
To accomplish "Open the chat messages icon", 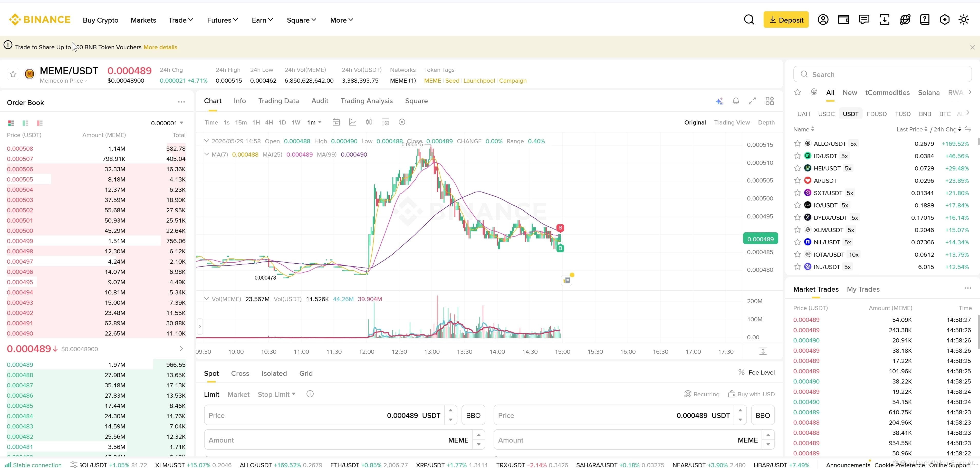I will point(864,20).
